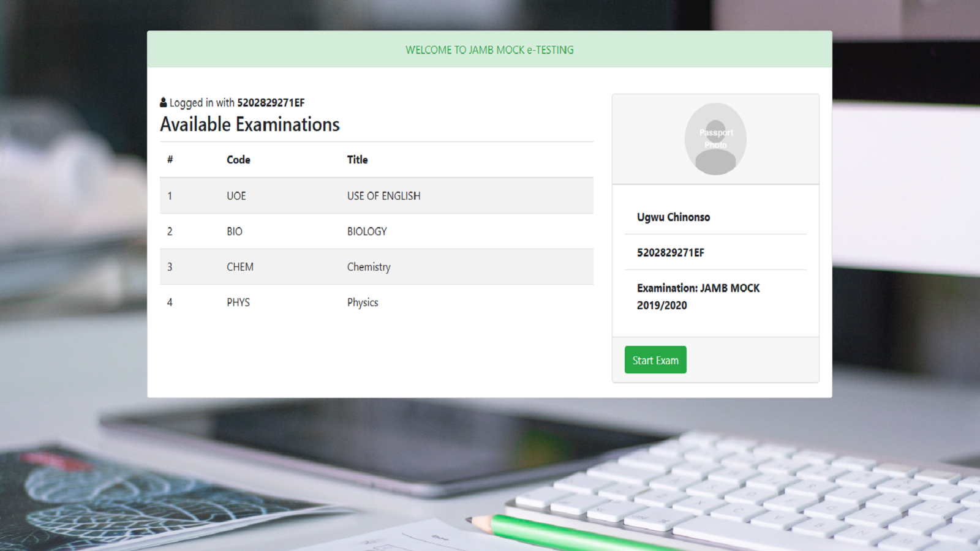Select the Physics exam title
Screen dimensions: 980x551
(x=363, y=302)
